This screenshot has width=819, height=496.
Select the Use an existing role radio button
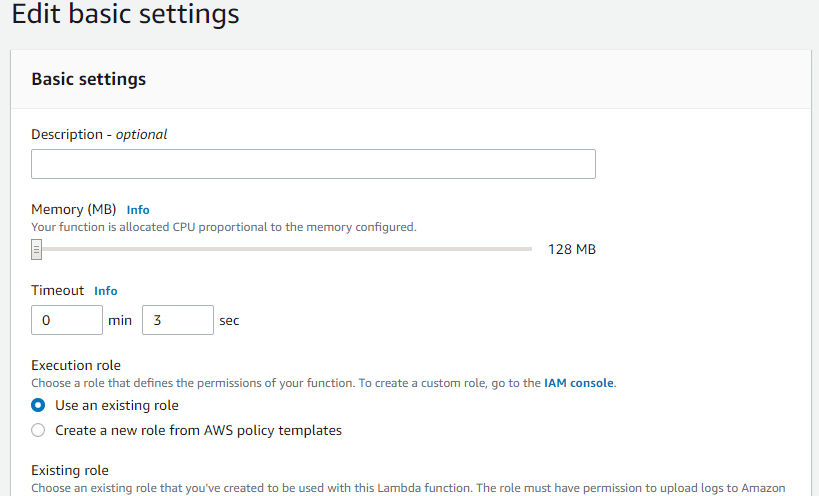click(38, 405)
